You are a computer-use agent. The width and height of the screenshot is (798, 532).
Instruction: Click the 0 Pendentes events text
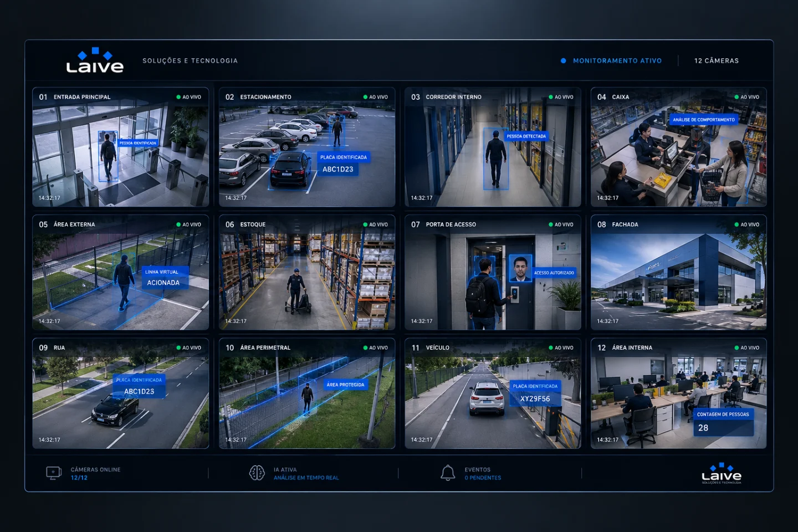tap(483, 478)
